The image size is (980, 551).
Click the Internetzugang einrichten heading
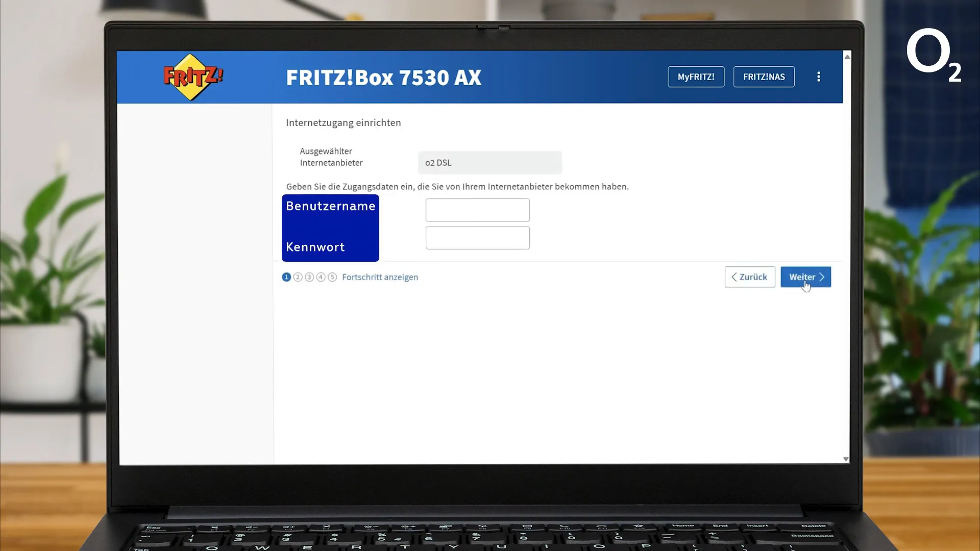point(344,123)
